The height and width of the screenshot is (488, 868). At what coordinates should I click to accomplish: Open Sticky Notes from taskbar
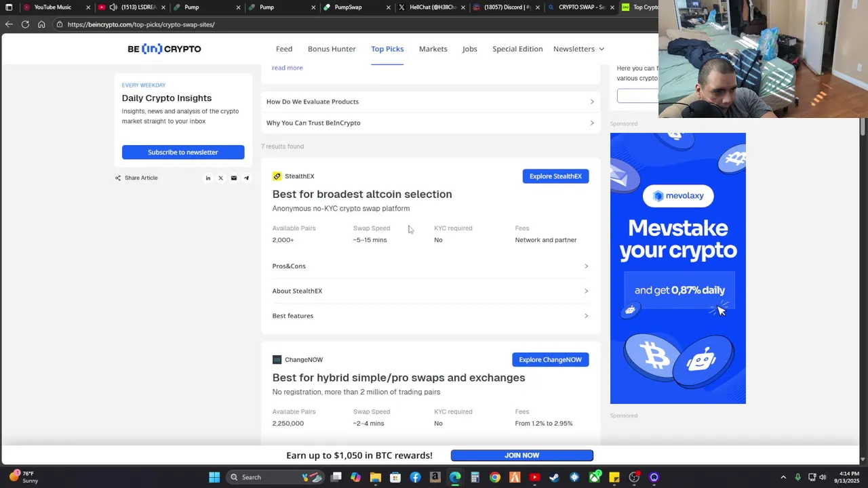tap(614, 477)
